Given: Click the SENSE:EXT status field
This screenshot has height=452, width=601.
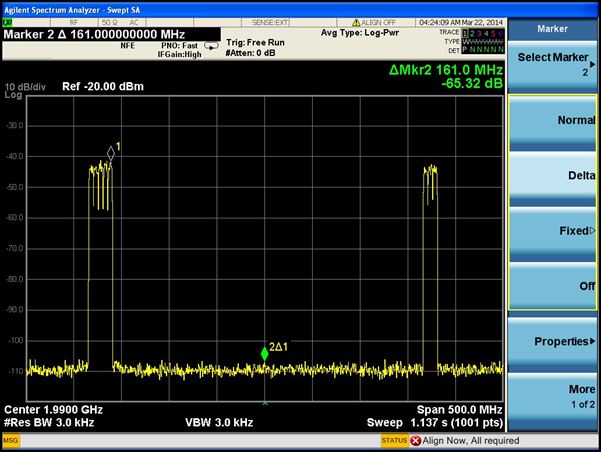Looking at the screenshot, I should (x=270, y=23).
